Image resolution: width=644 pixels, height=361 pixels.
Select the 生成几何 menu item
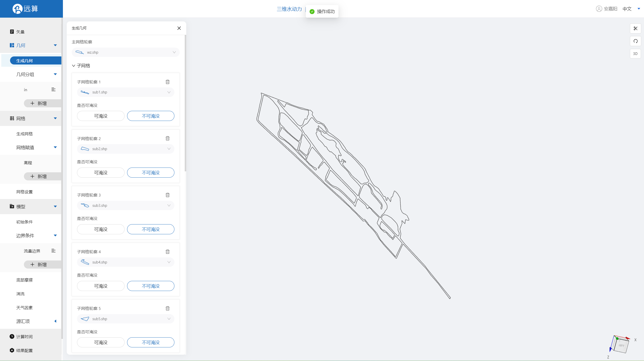coord(35,61)
